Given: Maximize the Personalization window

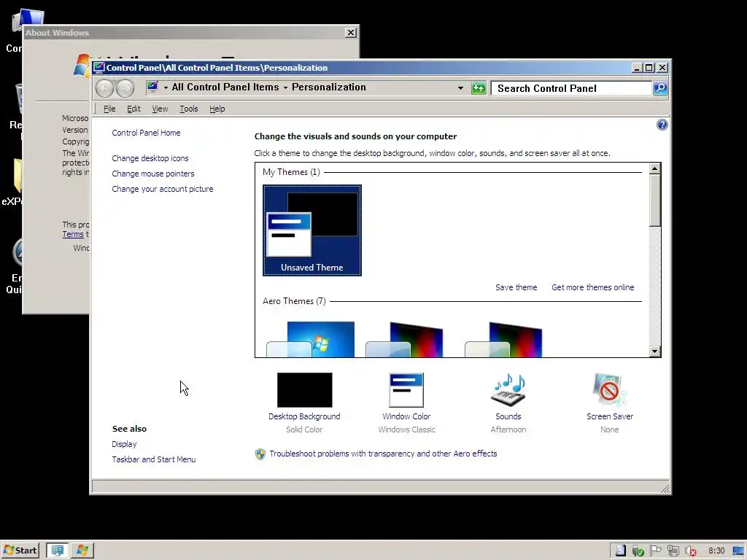Looking at the screenshot, I should pyautogui.click(x=649, y=68).
